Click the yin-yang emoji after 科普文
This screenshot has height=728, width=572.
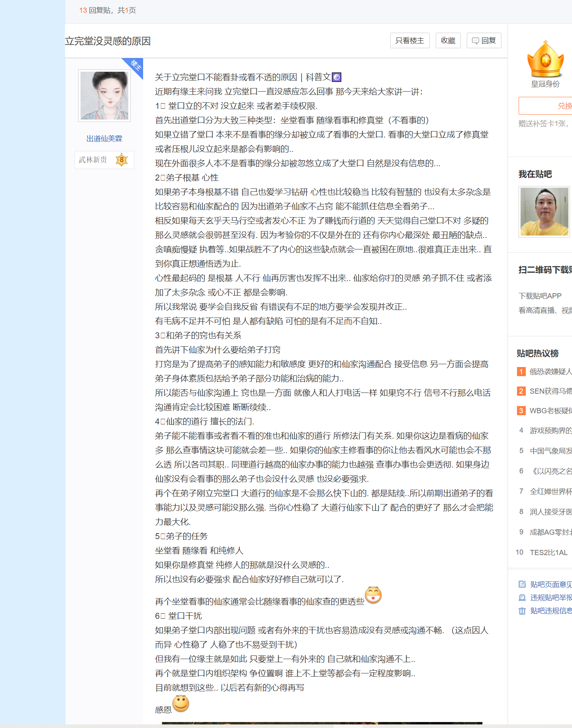[336, 77]
